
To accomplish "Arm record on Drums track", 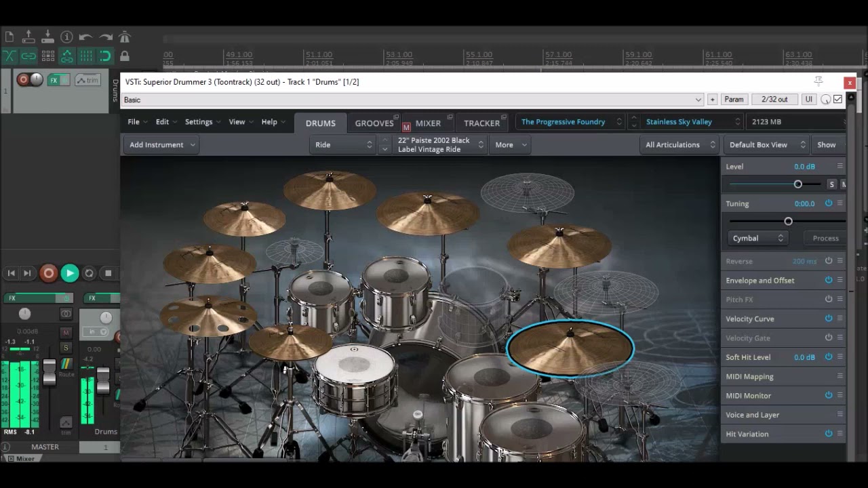I will tap(22, 80).
